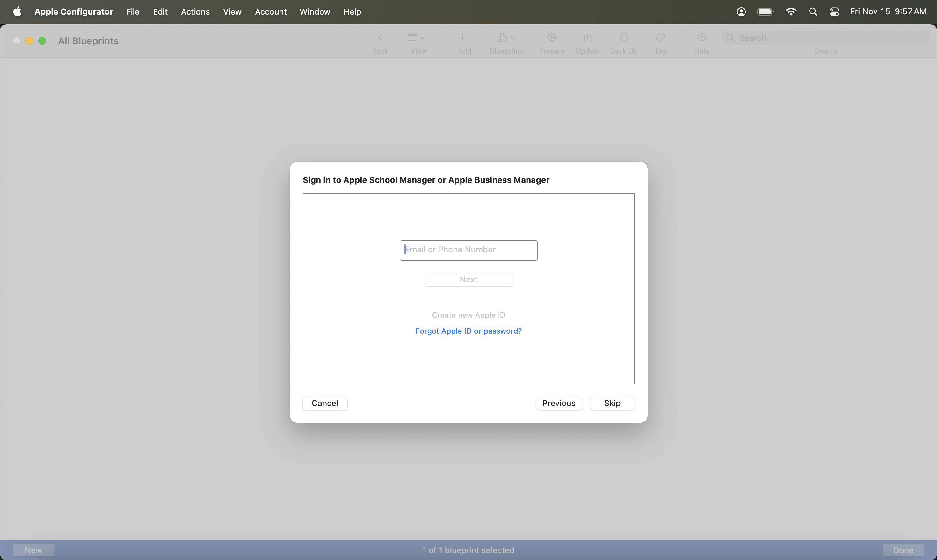Open the View toolbar dropdown
This screenshot has height=560, width=937.
click(417, 37)
